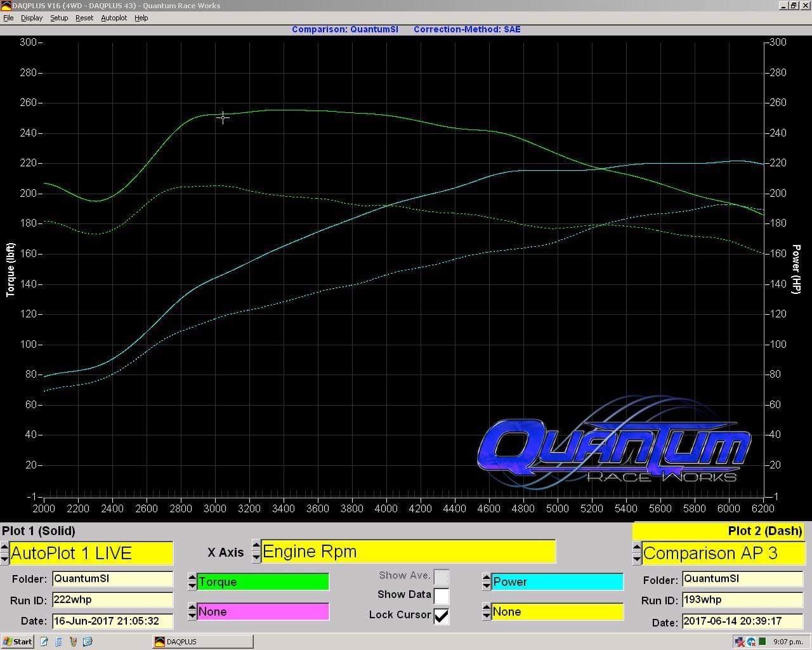Image resolution: width=812 pixels, height=650 pixels.
Task: Click fourth quick launch icon on taskbar
Action: (x=88, y=641)
